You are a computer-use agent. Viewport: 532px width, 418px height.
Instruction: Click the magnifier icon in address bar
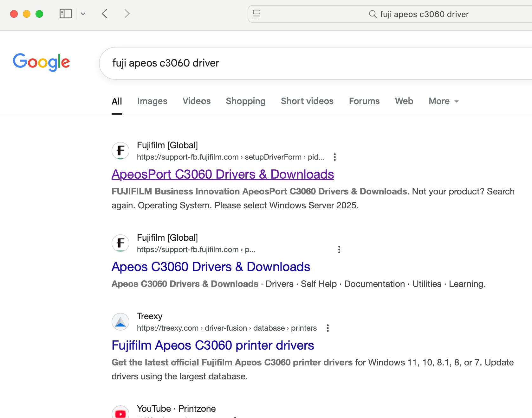[373, 14]
